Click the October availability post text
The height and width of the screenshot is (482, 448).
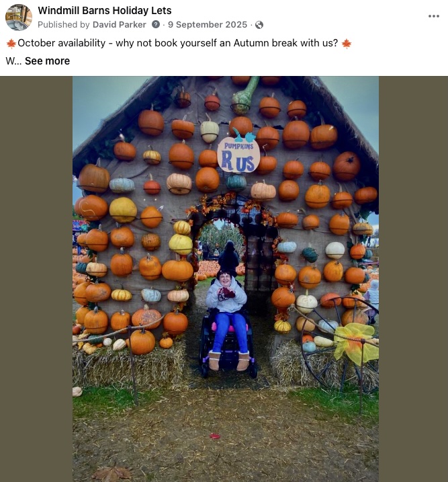click(x=178, y=43)
